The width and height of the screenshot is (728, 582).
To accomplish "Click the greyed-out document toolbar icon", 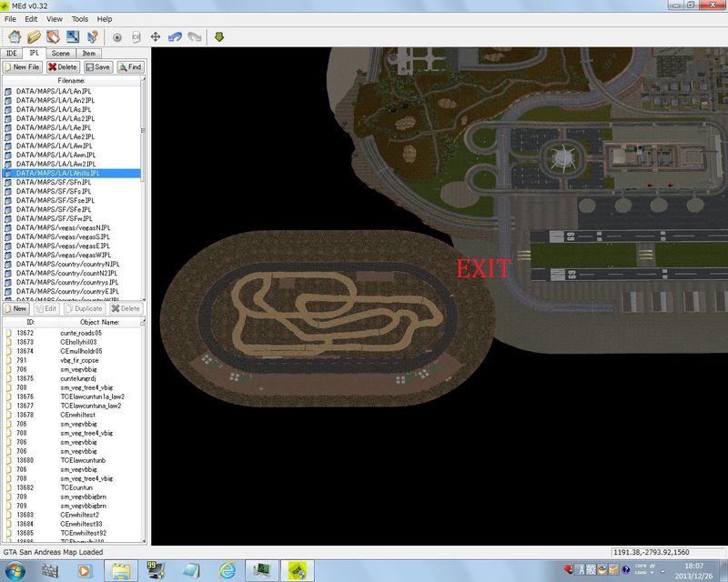I will 136,37.
